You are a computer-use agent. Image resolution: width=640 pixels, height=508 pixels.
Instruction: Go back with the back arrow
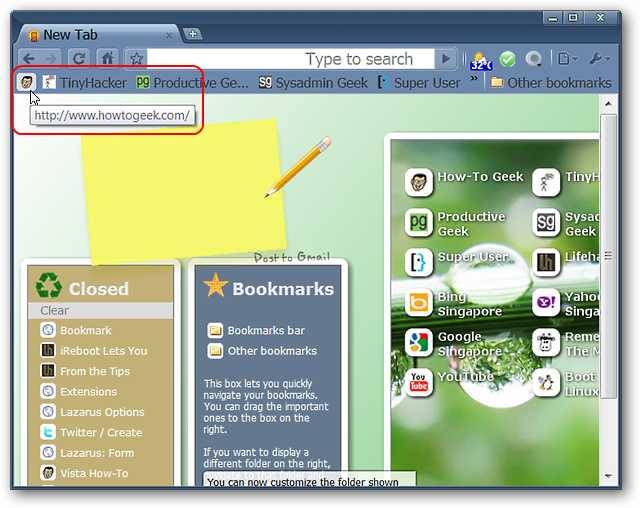click(29, 58)
